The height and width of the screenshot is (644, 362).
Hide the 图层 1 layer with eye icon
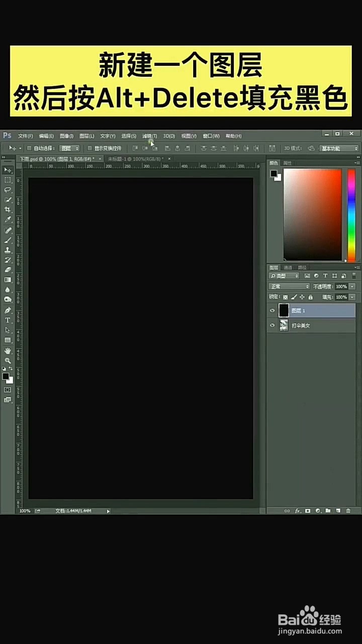273,310
